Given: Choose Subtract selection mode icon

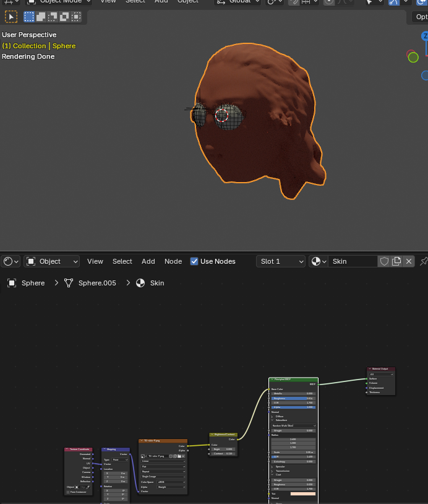Looking at the screenshot, I should 53,17.
